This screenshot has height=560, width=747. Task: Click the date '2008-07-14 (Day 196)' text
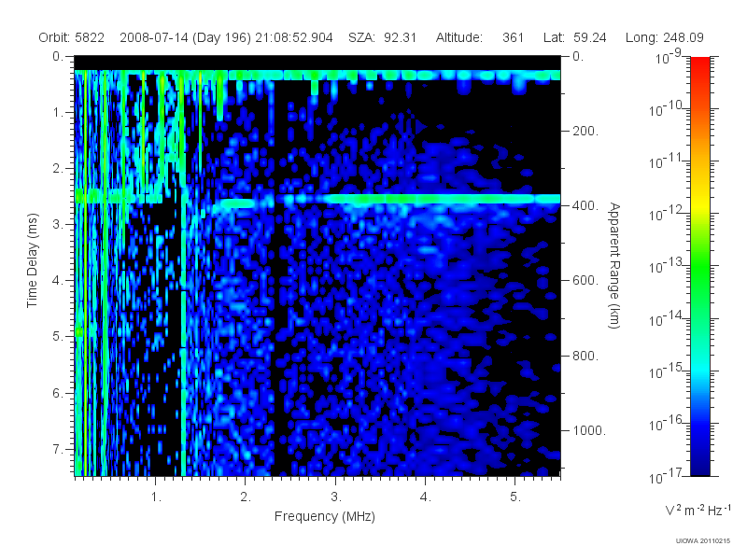(x=185, y=37)
